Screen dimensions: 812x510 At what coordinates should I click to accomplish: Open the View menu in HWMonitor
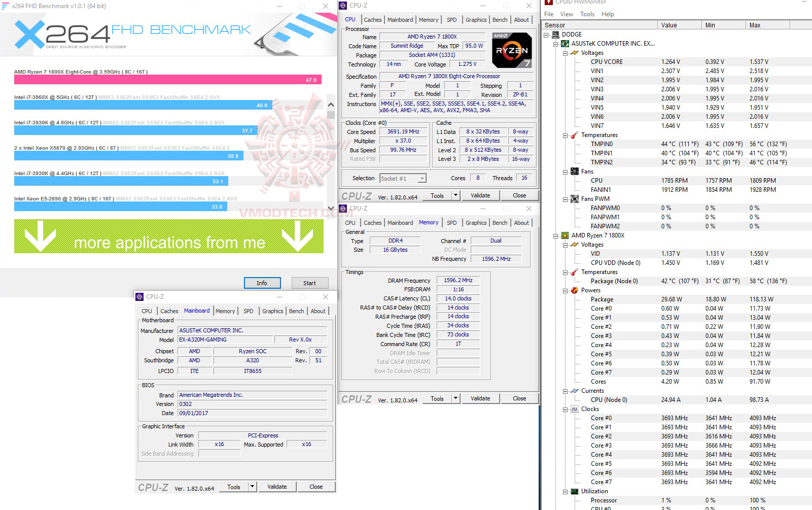[x=567, y=14]
